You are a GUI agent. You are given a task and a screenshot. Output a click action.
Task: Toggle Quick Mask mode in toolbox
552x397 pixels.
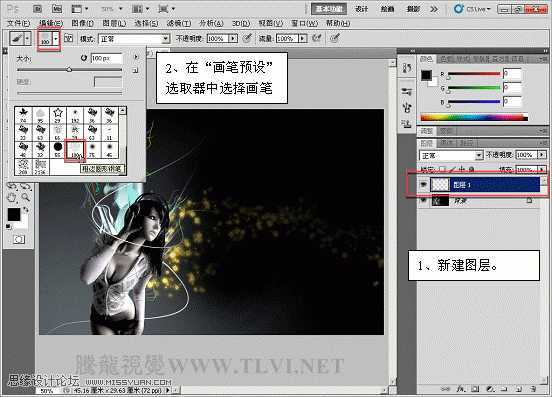pyautogui.click(x=19, y=240)
